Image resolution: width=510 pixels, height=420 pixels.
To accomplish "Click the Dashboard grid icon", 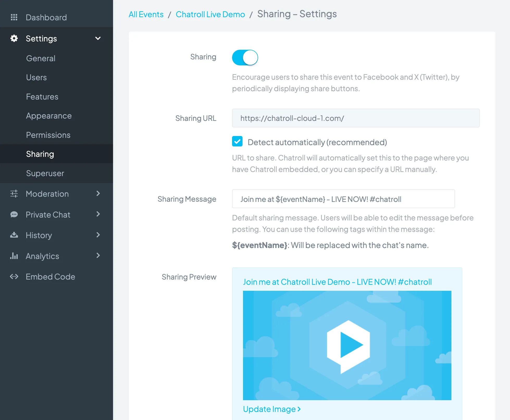I will click(14, 17).
